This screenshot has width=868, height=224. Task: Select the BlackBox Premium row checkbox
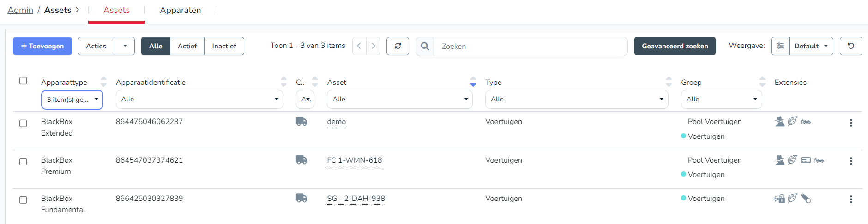click(x=23, y=162)
